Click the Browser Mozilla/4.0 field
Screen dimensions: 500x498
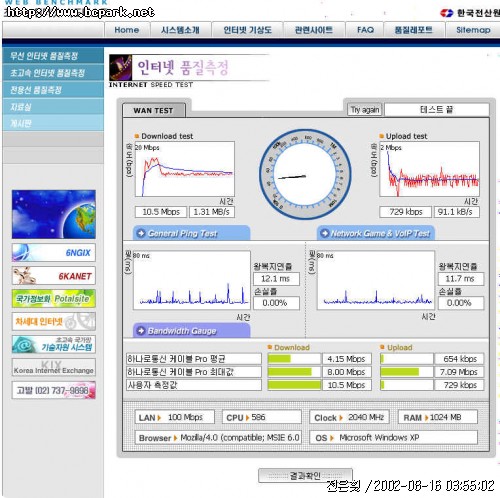tap(218, 438)
